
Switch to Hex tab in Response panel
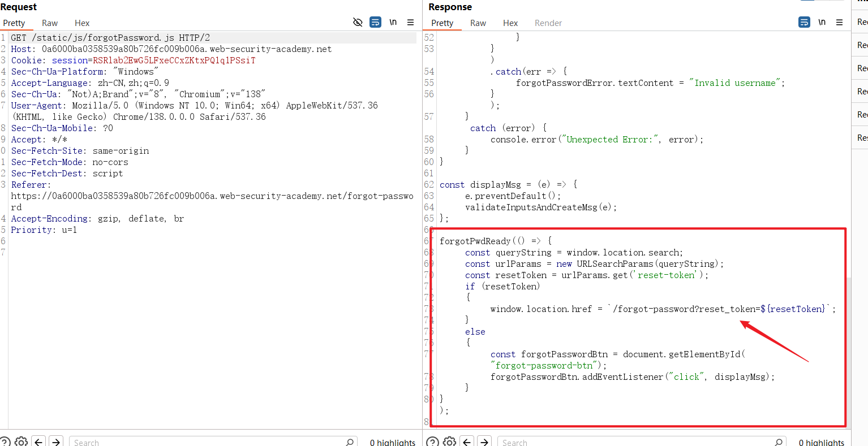coord(510,23)
